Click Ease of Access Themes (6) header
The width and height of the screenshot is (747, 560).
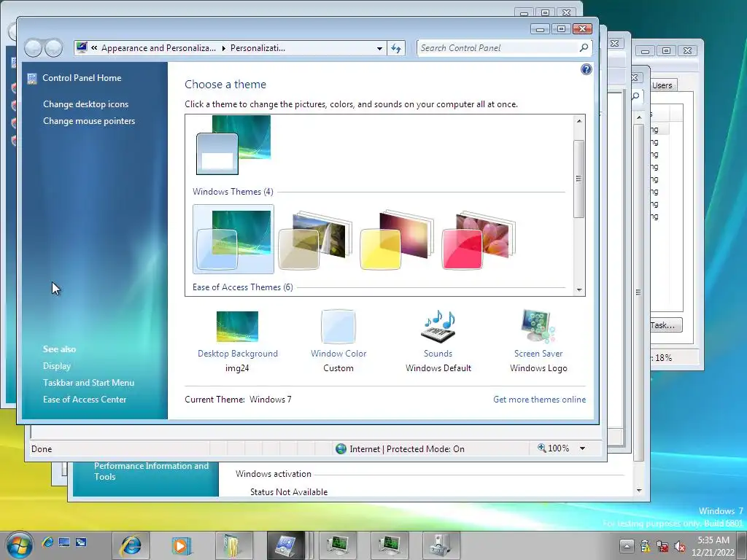(x=242, y=287)
